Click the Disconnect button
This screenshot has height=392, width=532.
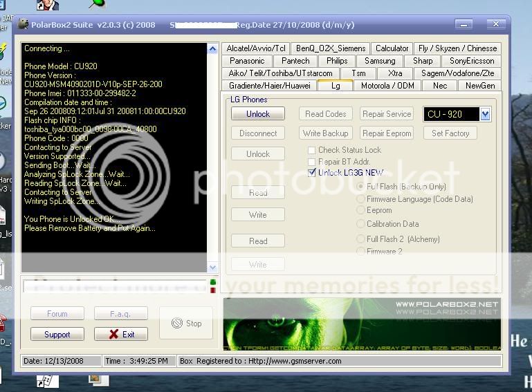[x=258, y=133]
